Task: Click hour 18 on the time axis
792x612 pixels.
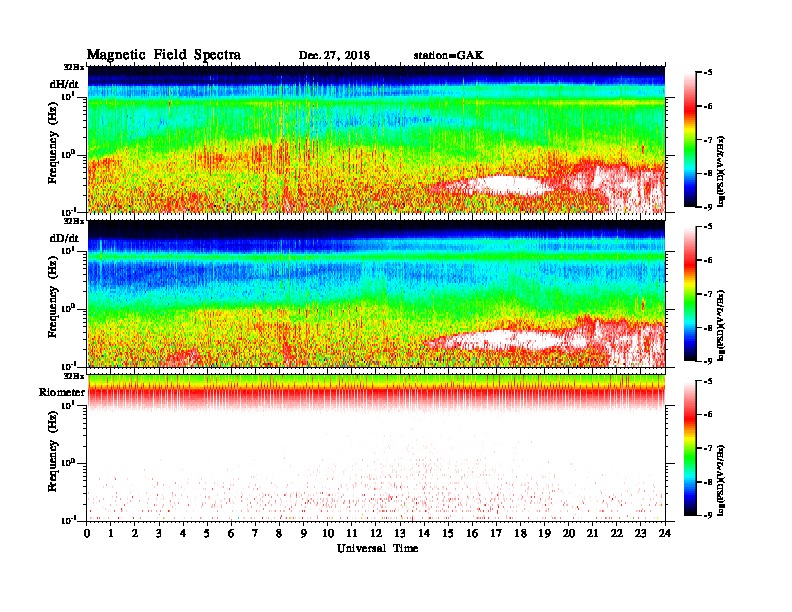Action: click(521, 534)
